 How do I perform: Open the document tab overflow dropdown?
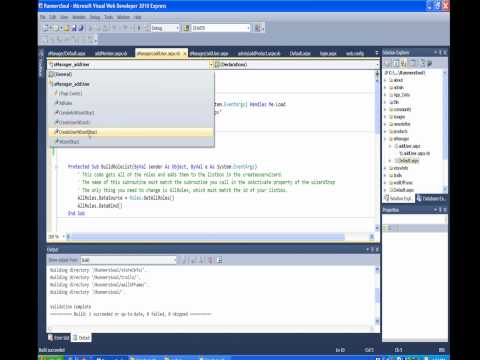pos(377,53)
